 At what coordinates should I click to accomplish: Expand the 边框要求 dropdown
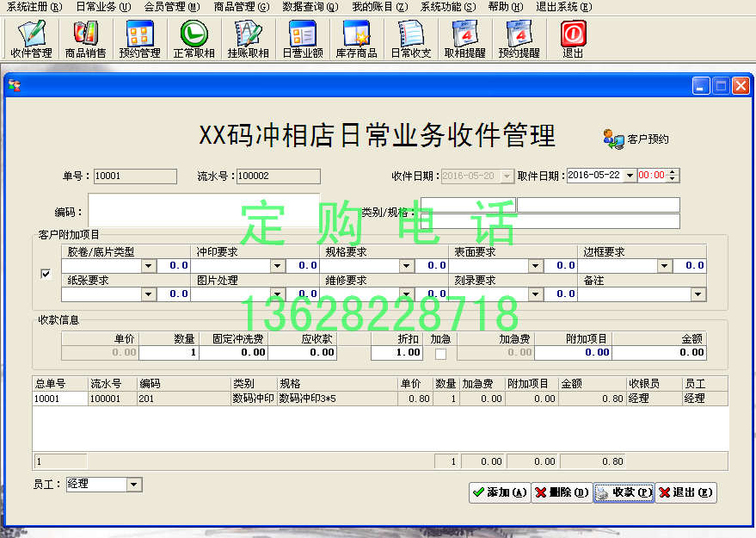click(664, 266)
